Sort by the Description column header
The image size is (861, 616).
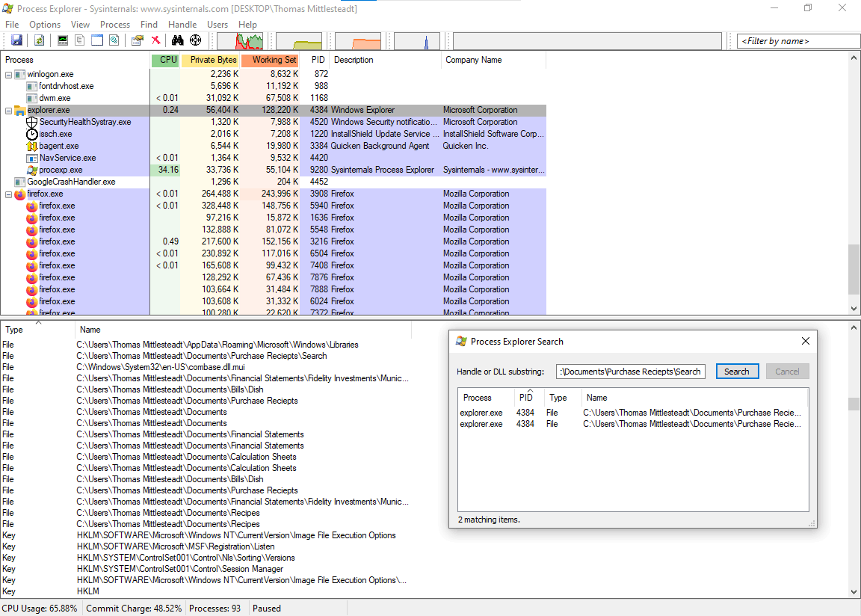385,60
